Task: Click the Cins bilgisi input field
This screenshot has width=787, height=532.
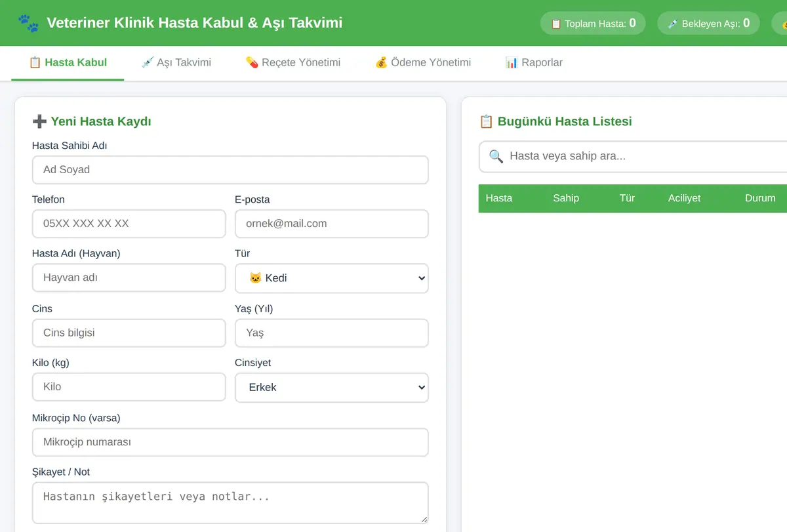Action: pyautogui.click(x=129, y=333)
